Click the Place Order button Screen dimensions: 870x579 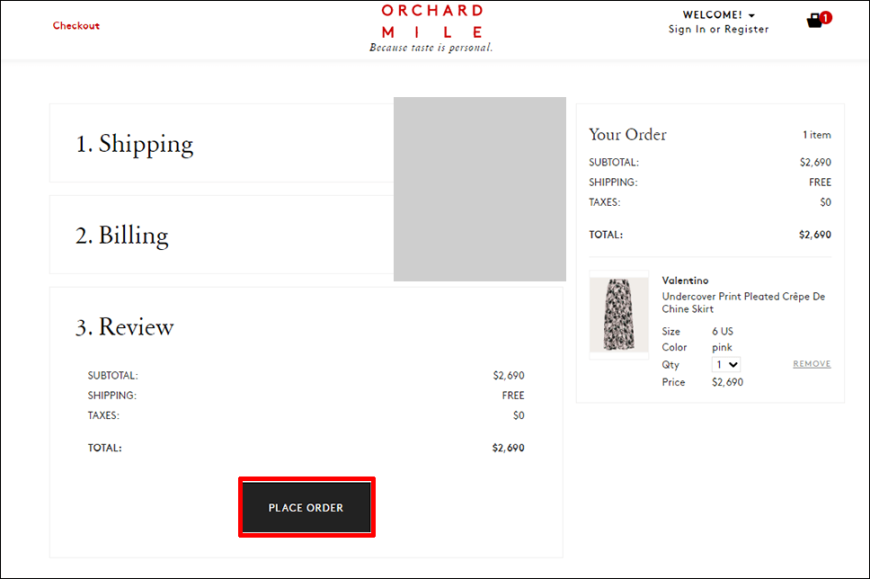pyautogui.click(x=306, y=507)
